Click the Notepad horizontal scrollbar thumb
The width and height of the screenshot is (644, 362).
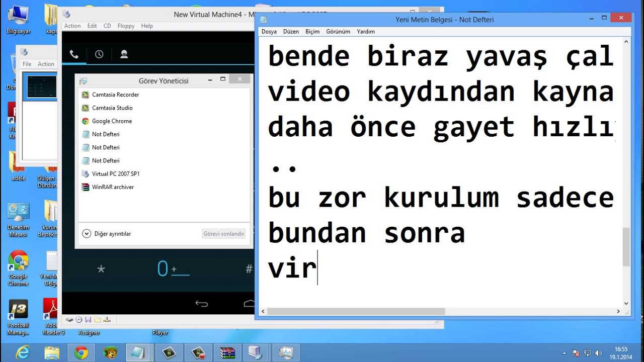point(356,312)
